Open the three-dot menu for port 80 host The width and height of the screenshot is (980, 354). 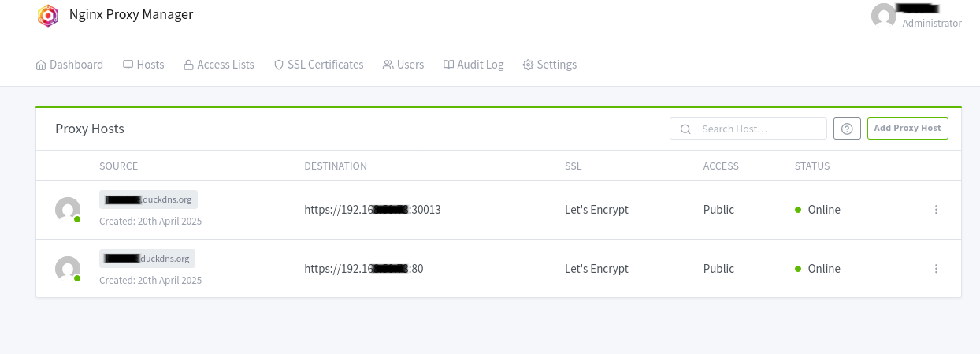pyautogui.click(x=936, y=269)
